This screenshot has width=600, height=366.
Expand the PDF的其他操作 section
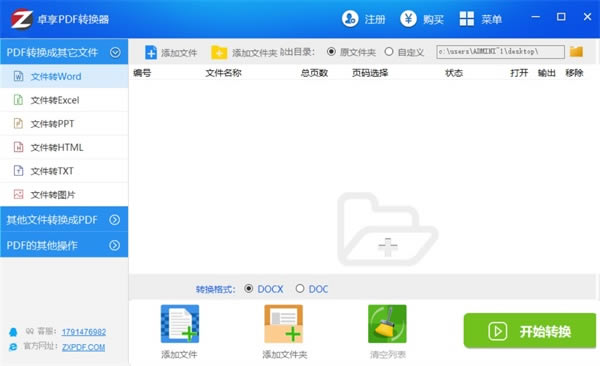pyautogui.click(x=114, y=245)
